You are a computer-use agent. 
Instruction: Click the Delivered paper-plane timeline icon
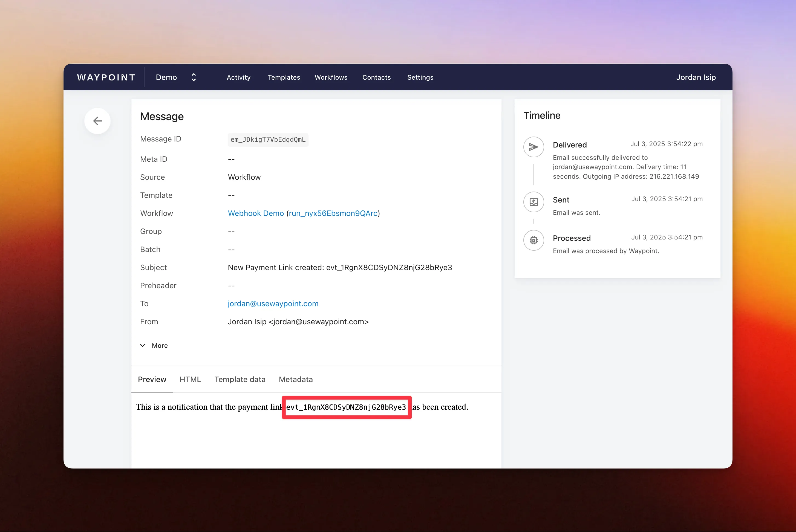coord(533,147)
